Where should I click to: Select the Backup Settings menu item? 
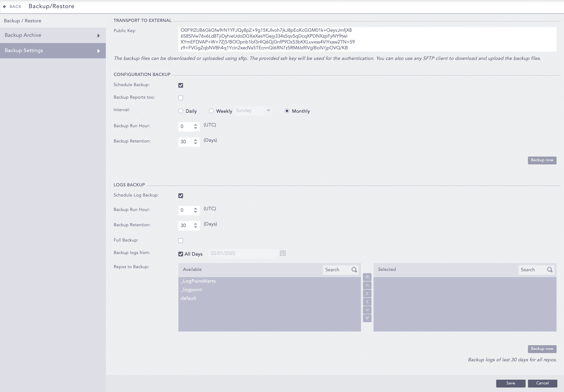pos(24,50)
